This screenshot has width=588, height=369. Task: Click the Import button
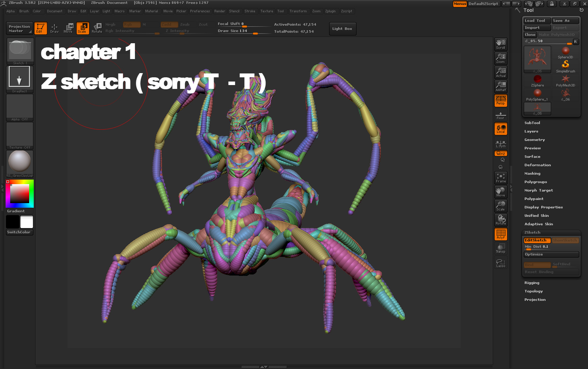point(537,28)
